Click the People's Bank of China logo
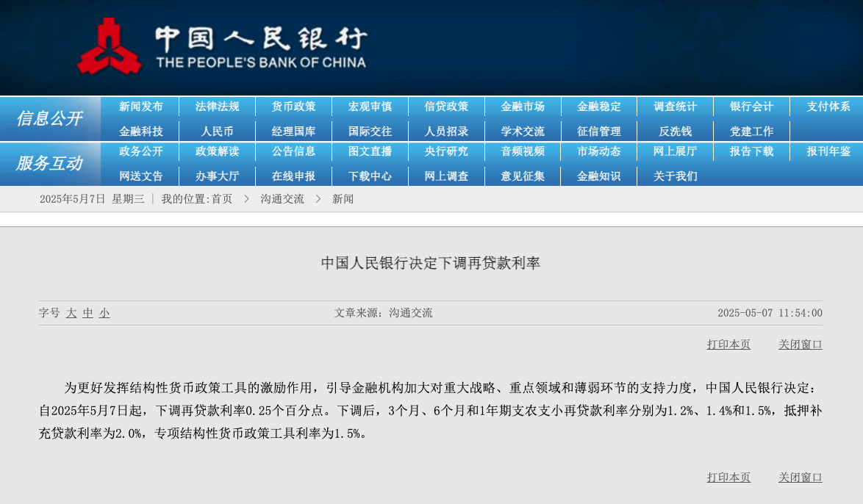The width and height of the screenshot is (863, 504). point(221,47)
